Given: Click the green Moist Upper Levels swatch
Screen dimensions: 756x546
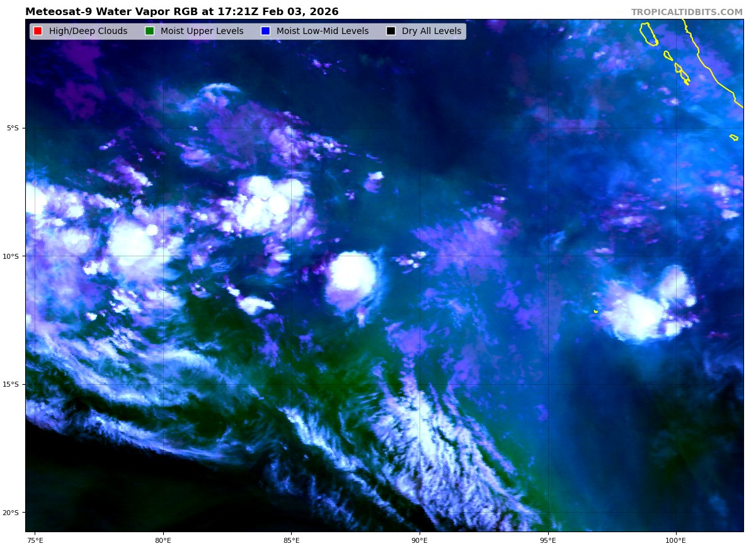Looking at the screenshot, I should [x=149, y=31].
